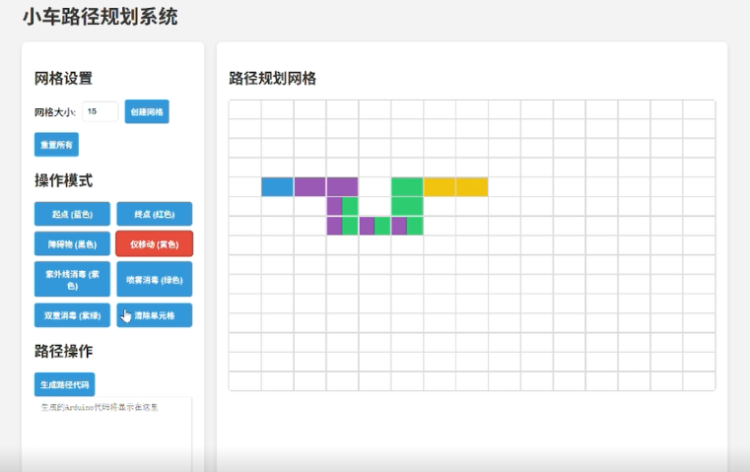Image resolution: width=750 pixels, height=472 pixels.
Task: Select the 清除单元格 clear cell tool
Action: tap(154, 315)
